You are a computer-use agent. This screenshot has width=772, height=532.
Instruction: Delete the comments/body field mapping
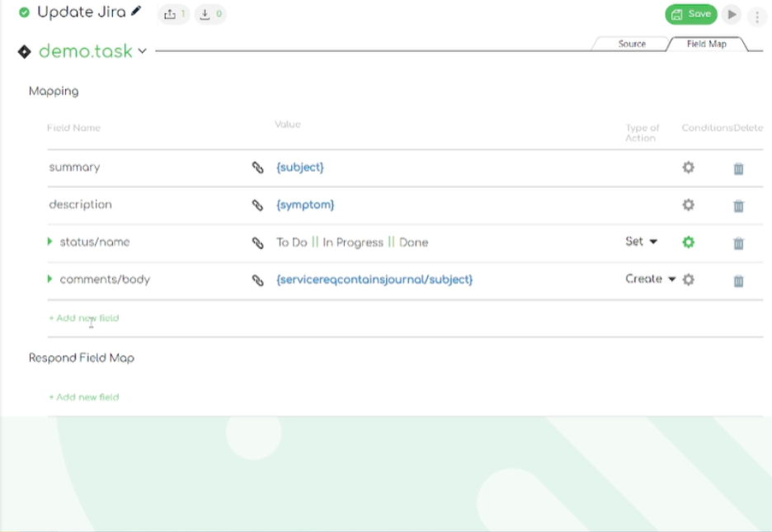738,280
